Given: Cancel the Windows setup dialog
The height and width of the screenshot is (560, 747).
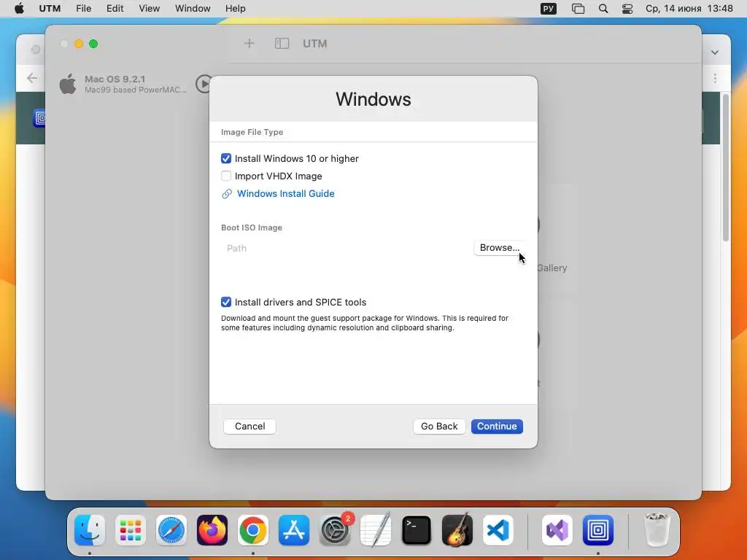Looking at the screenshot, I should (249, 426).
